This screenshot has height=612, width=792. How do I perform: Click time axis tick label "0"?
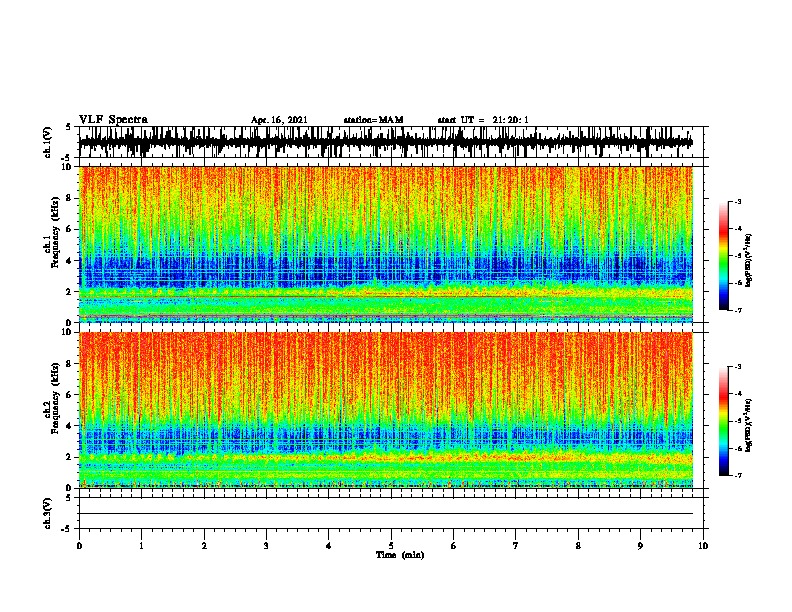(79, 546)
